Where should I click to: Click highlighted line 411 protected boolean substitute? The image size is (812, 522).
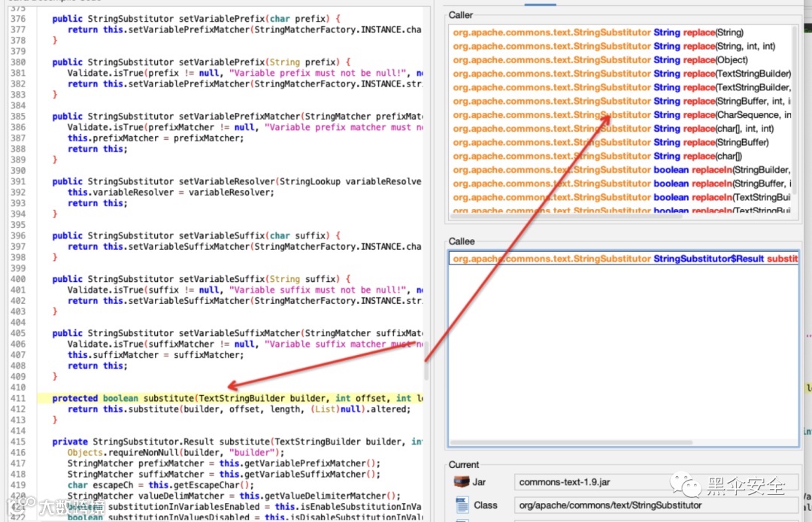(231, 398)
